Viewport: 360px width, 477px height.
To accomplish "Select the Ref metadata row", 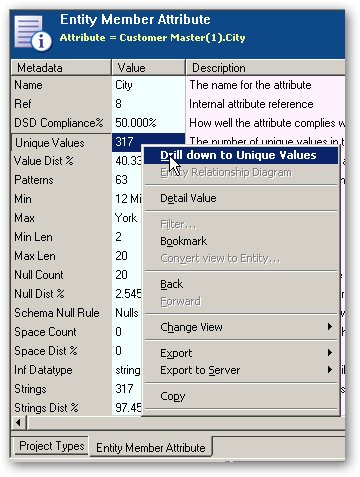I will 61,104.
